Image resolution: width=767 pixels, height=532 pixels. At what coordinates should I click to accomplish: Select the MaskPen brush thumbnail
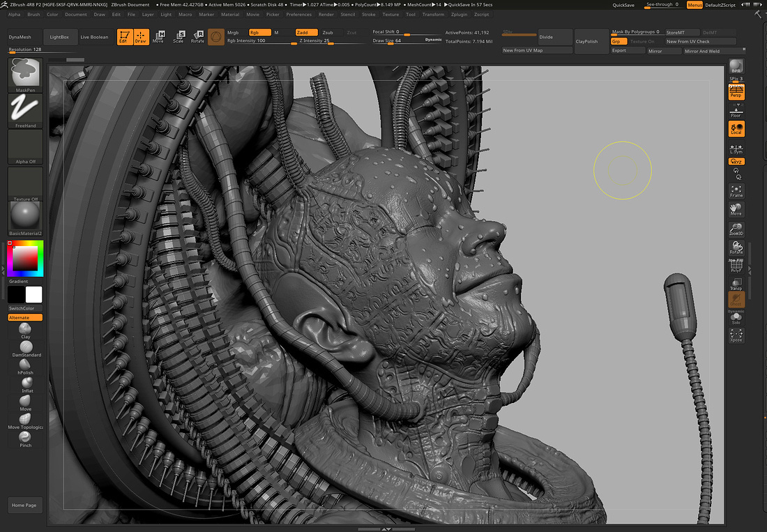[25, 75]
